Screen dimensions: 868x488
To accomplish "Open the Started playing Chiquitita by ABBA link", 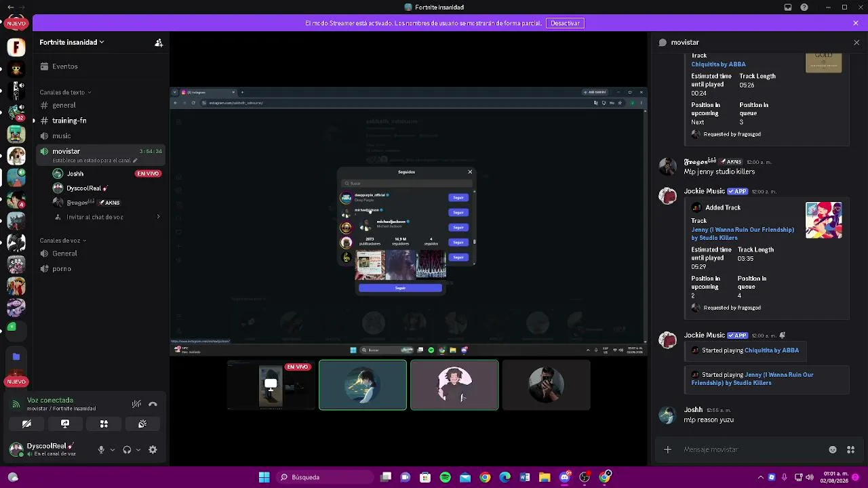I will 772,350.
